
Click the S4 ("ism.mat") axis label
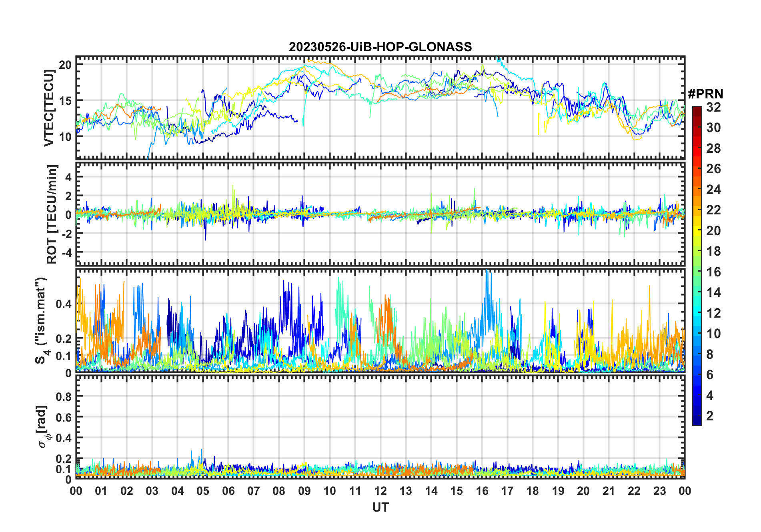point(42,321)
